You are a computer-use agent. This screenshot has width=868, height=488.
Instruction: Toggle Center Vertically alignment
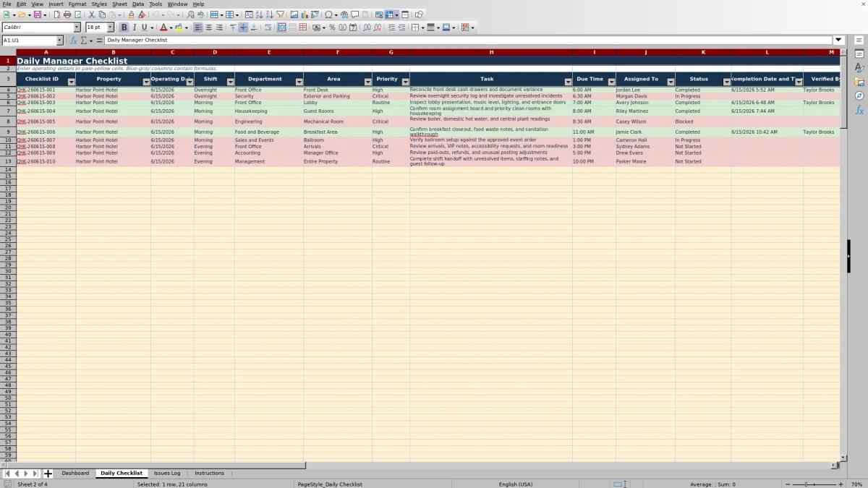pyautogui.click(x=243, y=27)
